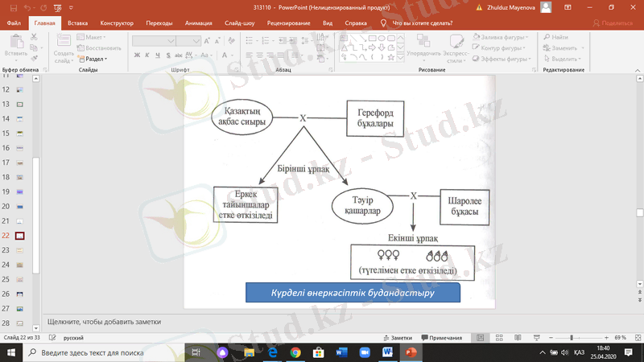The height and width of the screenshot is (362, 644).
Task: Open Zoom app from the taskbar
Action: [x=365, y=352]
